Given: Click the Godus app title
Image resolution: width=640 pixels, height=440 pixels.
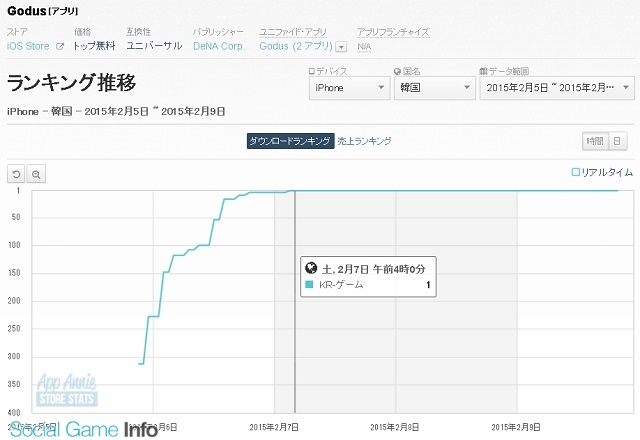Looking at the screenshot, I should point(27,11).
